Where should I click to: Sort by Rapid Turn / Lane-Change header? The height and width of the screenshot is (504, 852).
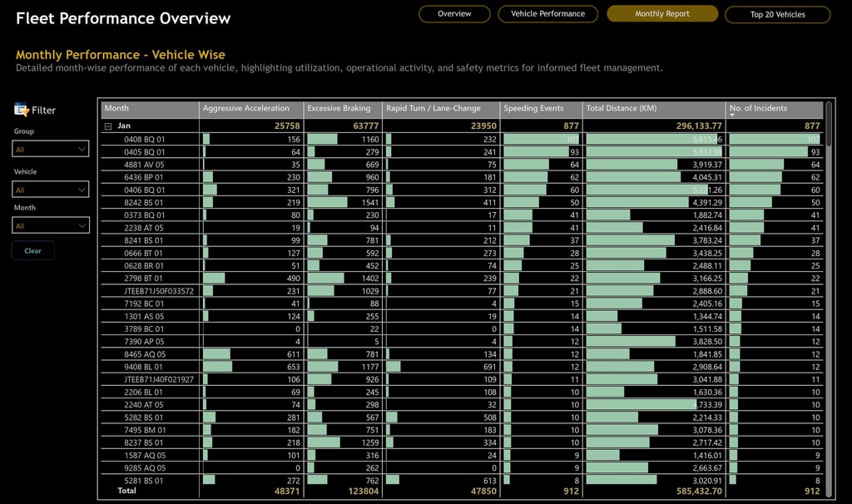[x=441, y=109]
